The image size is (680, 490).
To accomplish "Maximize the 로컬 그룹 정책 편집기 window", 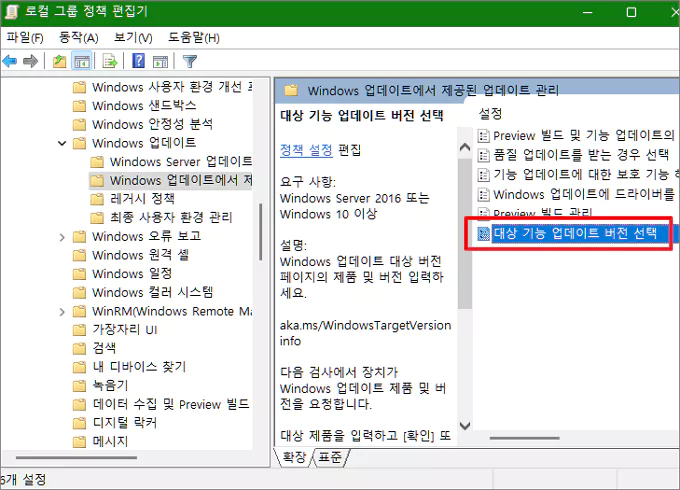I will 631,13.
